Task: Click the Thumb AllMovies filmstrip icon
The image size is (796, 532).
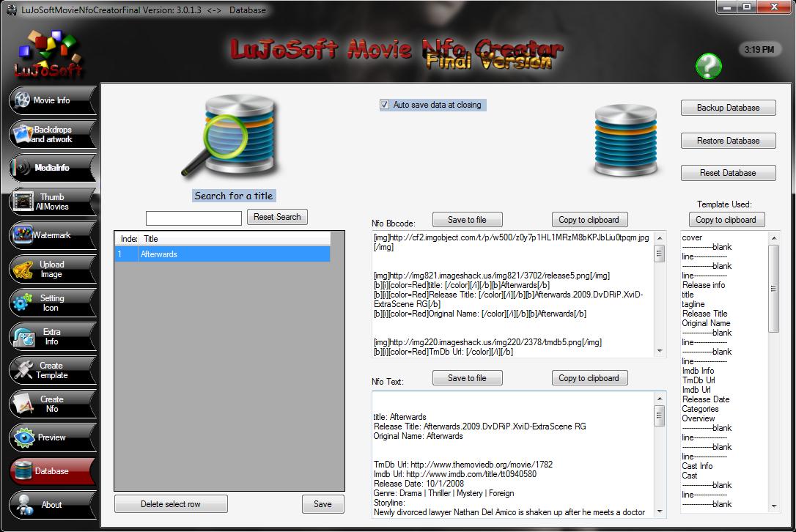Action: pyautogui.click(x=22, y=202)
